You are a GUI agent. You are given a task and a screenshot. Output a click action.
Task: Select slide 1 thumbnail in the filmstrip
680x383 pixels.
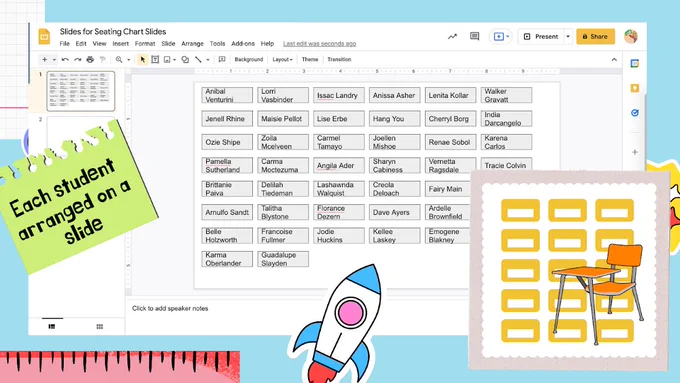(x=81, y=91)
